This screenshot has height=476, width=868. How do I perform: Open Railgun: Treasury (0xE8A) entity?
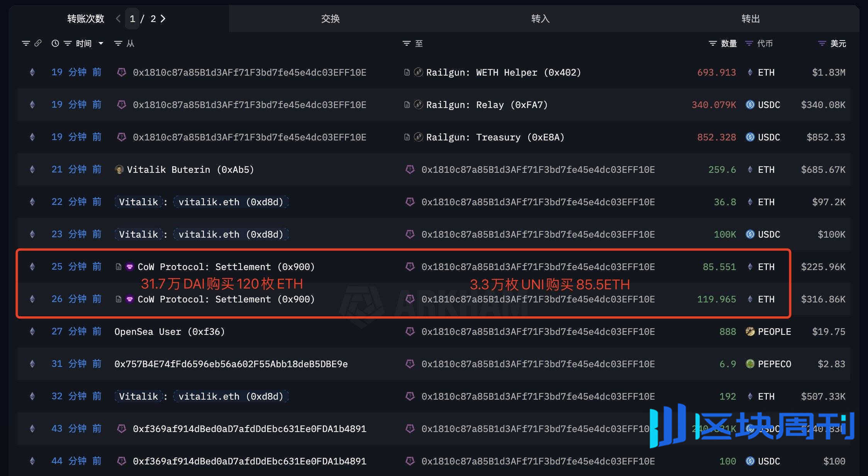tap(495, 137)
